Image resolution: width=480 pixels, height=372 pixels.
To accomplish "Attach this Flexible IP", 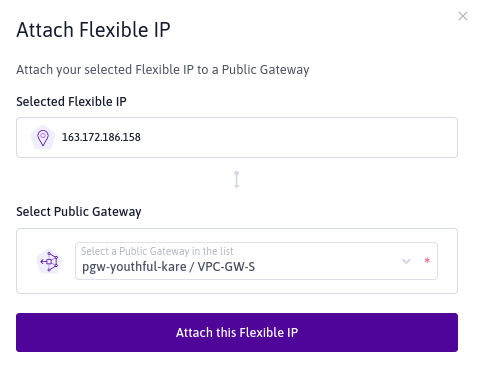I will [237, 332].
